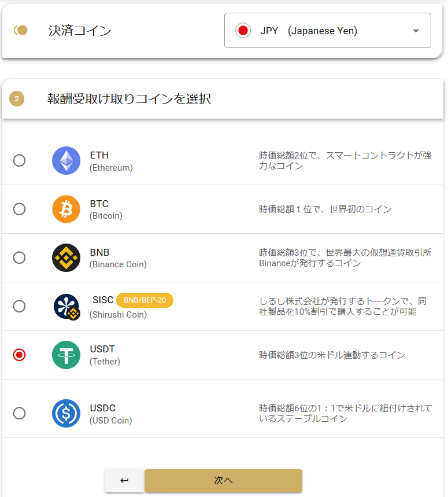This screenshot has width=448, height=497.
Task: Click the step 2 number badge
Action: 17,98
